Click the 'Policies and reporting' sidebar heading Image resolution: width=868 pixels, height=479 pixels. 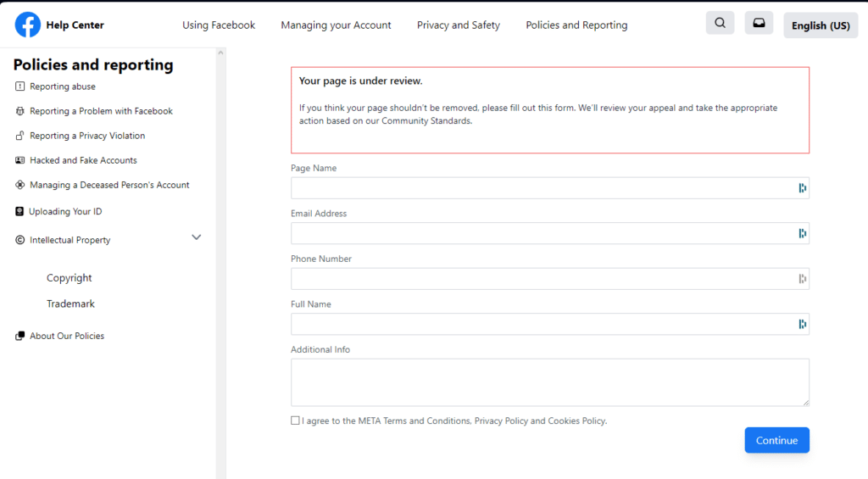[x=93, y=64]
